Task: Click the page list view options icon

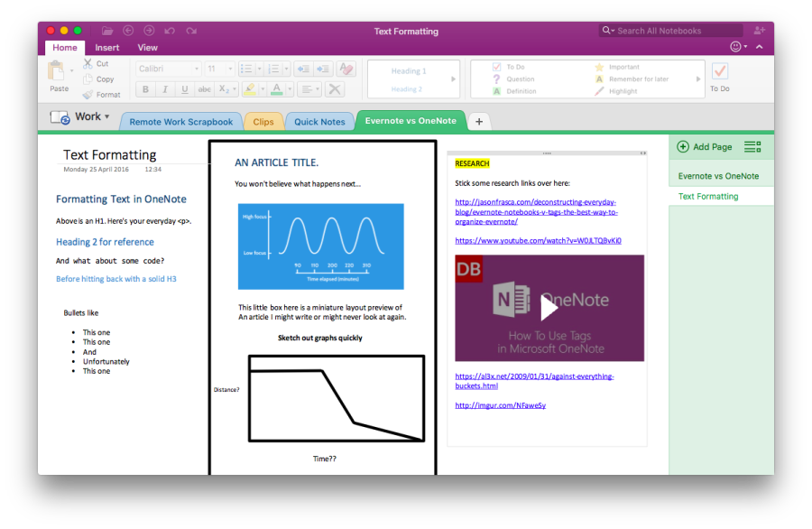Action: click(x=752, y=146)
